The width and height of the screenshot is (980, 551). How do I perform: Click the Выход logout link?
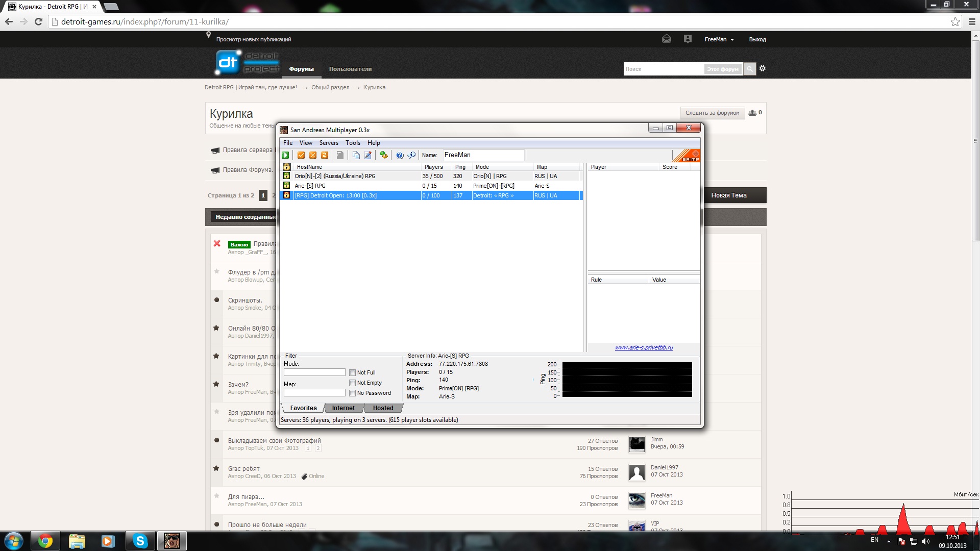coord(757,39)
